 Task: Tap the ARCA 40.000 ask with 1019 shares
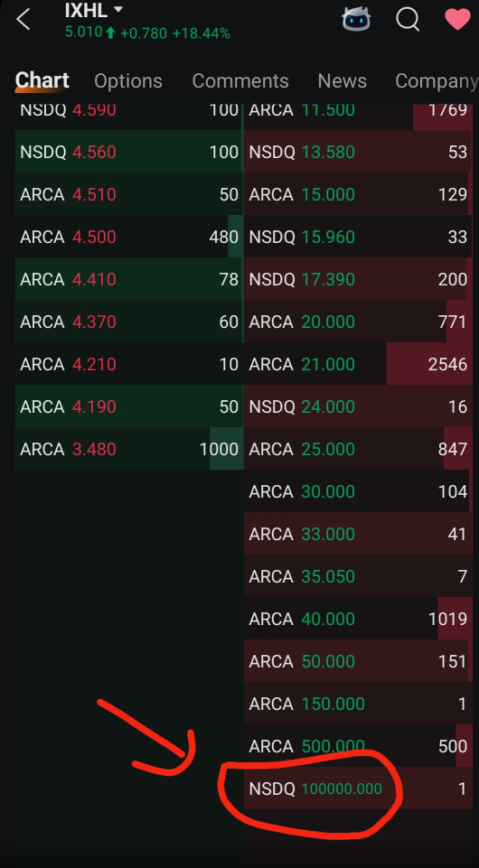pos(358,619)
